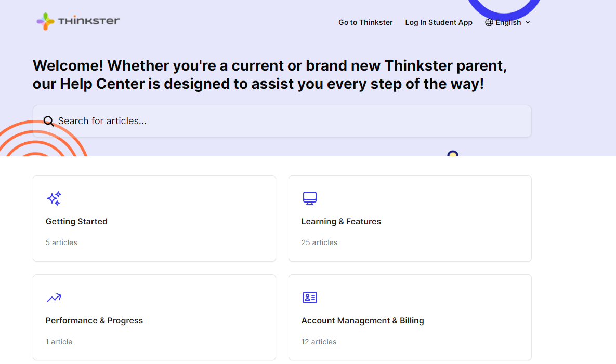Open the Learning & Features category
Image resolution: width=616 pixels, height=364 pixels.
pos(410,218)
